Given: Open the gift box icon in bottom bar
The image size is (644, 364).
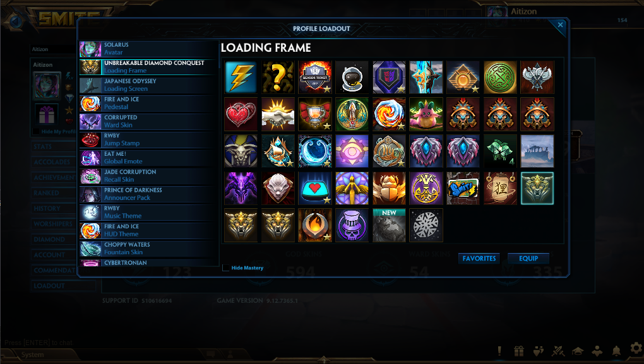Looking at the screenshot, I should click(519, 351).
